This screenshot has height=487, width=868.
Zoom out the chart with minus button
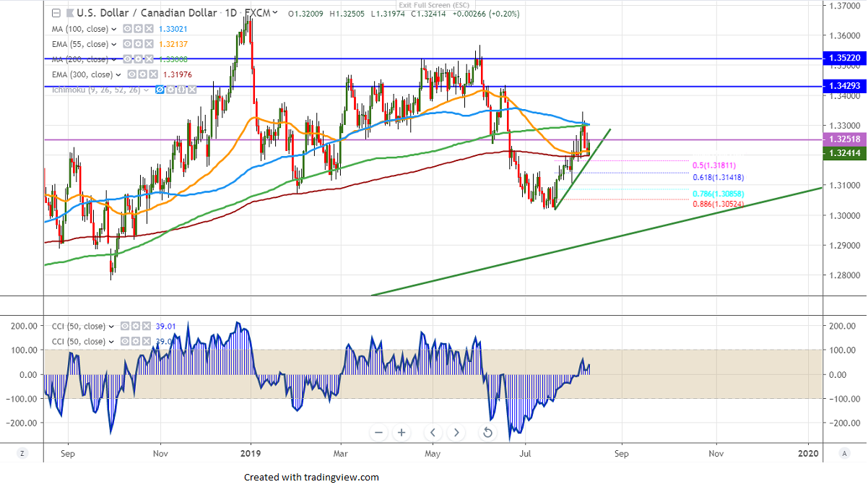click(378, 433)
